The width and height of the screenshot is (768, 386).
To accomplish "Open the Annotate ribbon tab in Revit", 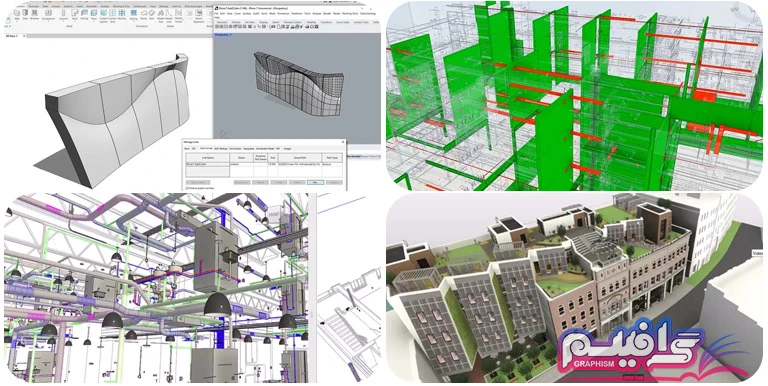I will pos(92,6).
